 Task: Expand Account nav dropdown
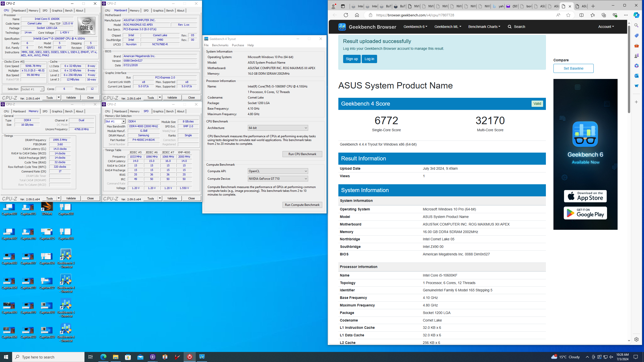tap(606, 27)
